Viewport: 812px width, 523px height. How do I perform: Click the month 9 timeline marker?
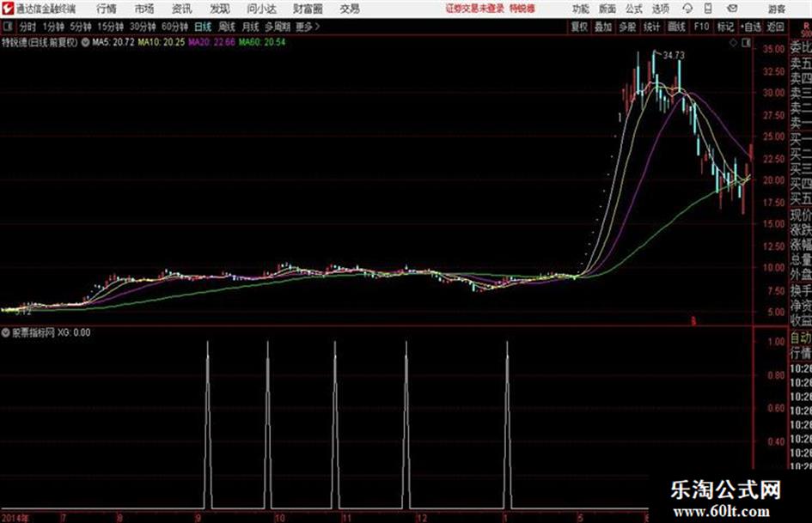pyautogui.click(x=198, y=517)
